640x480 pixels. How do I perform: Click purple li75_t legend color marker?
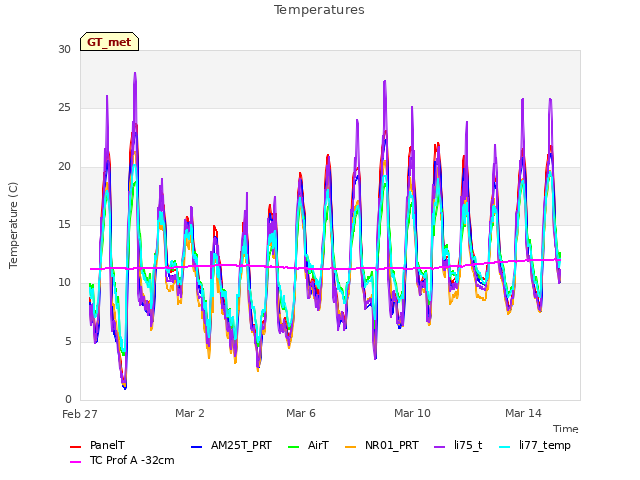coord(440,447)
